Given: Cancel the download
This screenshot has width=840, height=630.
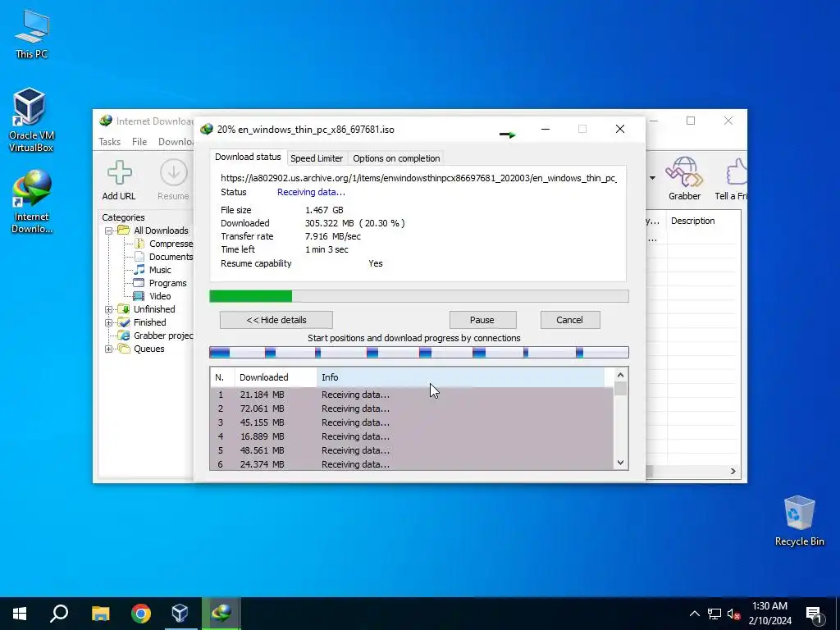Looking at the screenshot, I should [569, 320].
